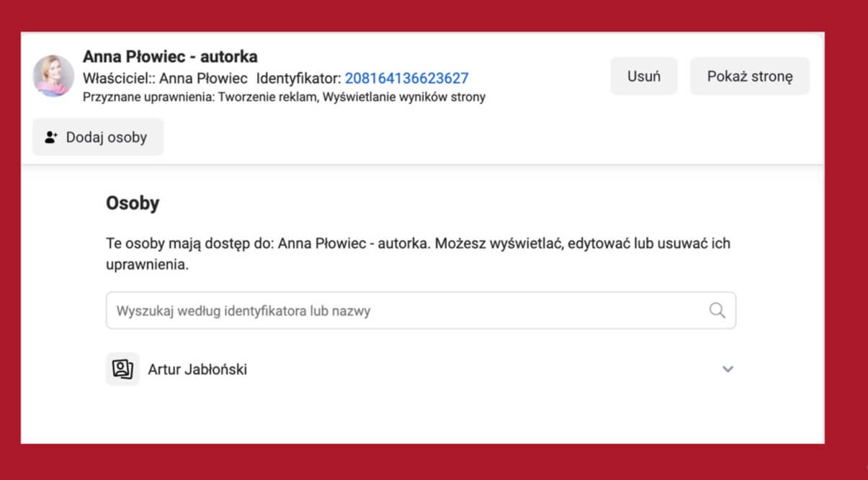Viewport: 868px width, 480px height.
Task: Click the magnifier icon in search box
Action: [x=717, y=311]
